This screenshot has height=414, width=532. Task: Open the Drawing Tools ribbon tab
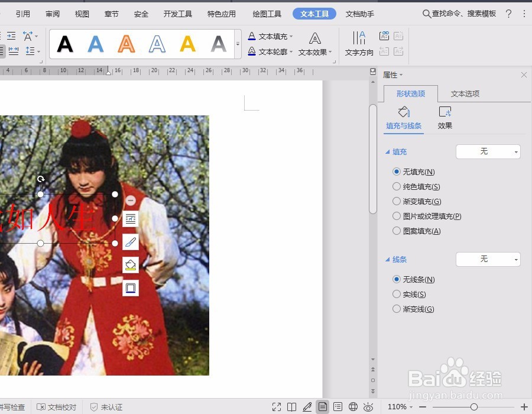[x=267, y=14]
